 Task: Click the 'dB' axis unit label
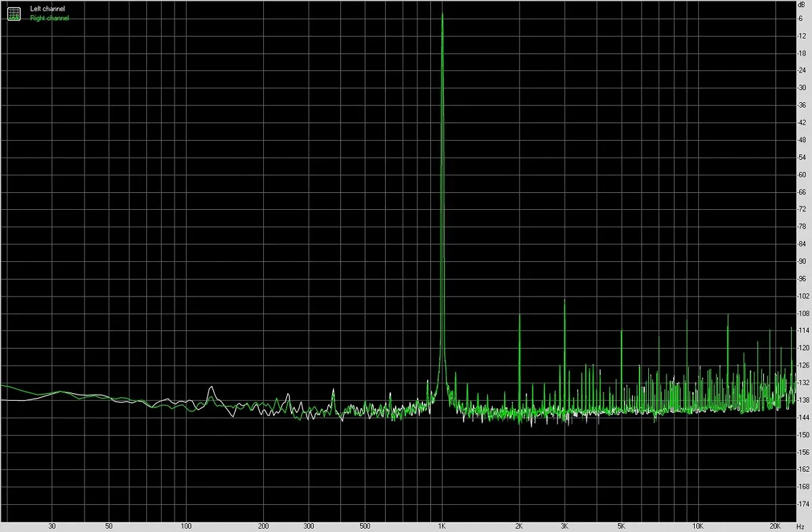pyautogui.click(x=801, y=5)
